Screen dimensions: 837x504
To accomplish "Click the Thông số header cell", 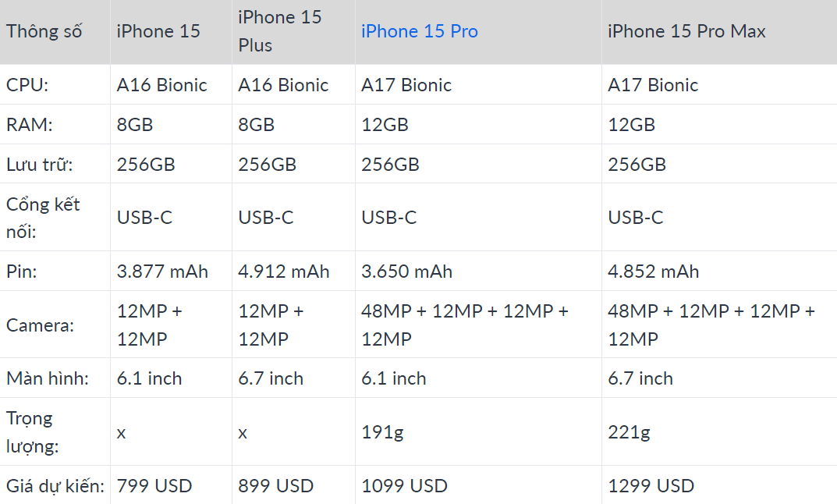I will pos(44,31).
